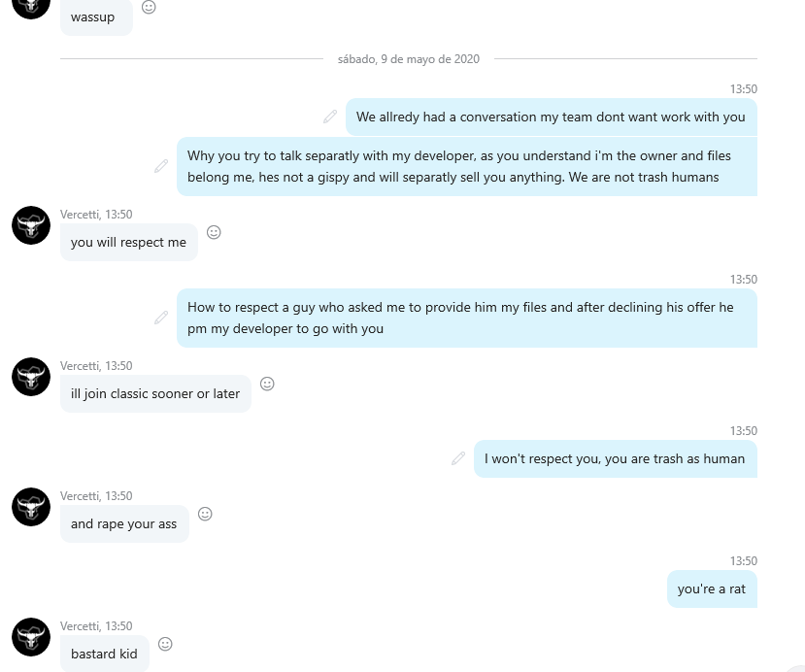805x672 pixels.
Task: Click the "sábado, 9 de mayo de 2020" date separator
Action: pos(408,59)
